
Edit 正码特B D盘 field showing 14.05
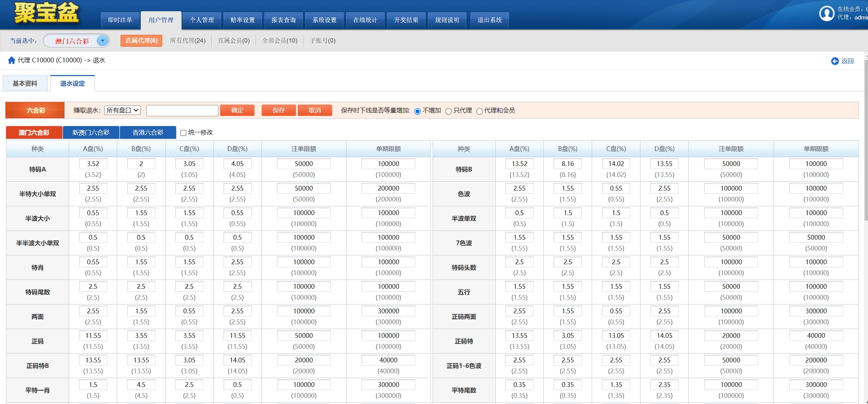pyautogui.click(x=237, y=360)
